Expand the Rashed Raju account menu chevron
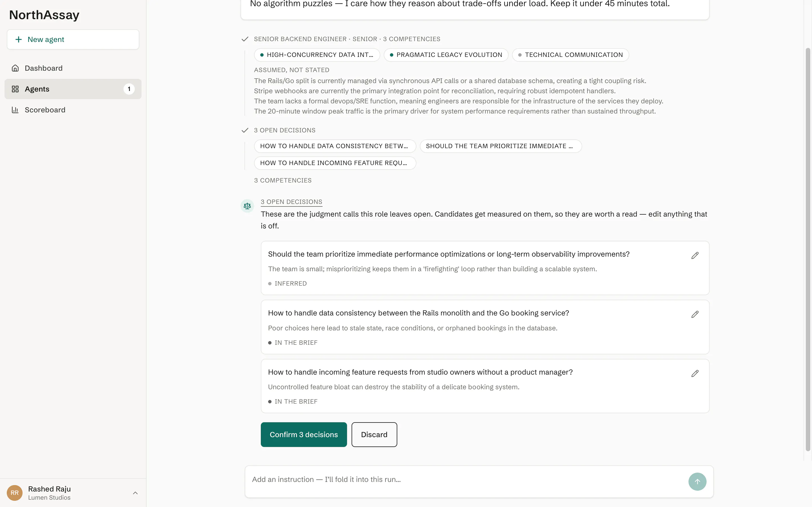This screenshot has height=507, width=812. pos(135,493)
